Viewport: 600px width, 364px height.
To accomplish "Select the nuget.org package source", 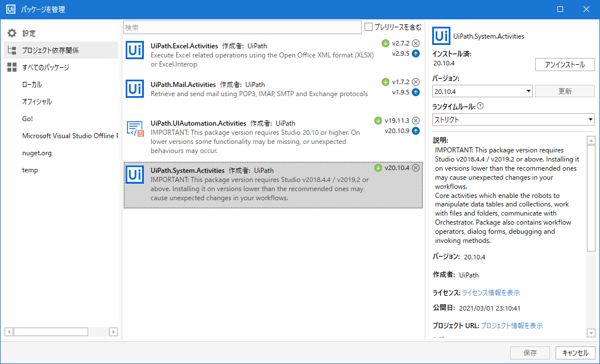I will [x=37, y=153].
